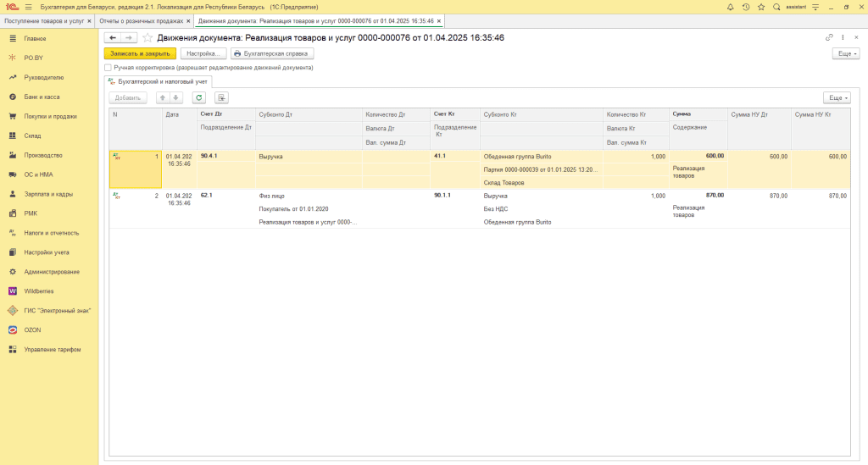The height and width of the screenshot is (465, 868).
Task: Open Бухгалтерская справка print button
Action: pyautogui.click(x=272, y=53)
